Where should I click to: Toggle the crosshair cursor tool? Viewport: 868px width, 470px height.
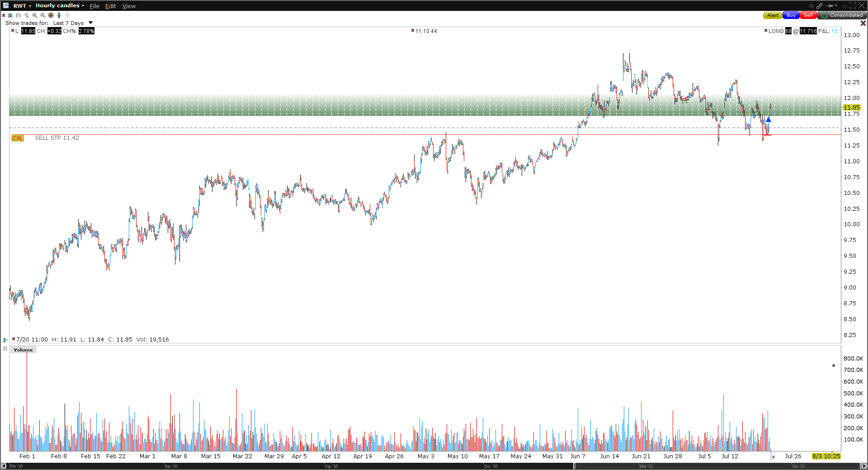tap(51, 15)
